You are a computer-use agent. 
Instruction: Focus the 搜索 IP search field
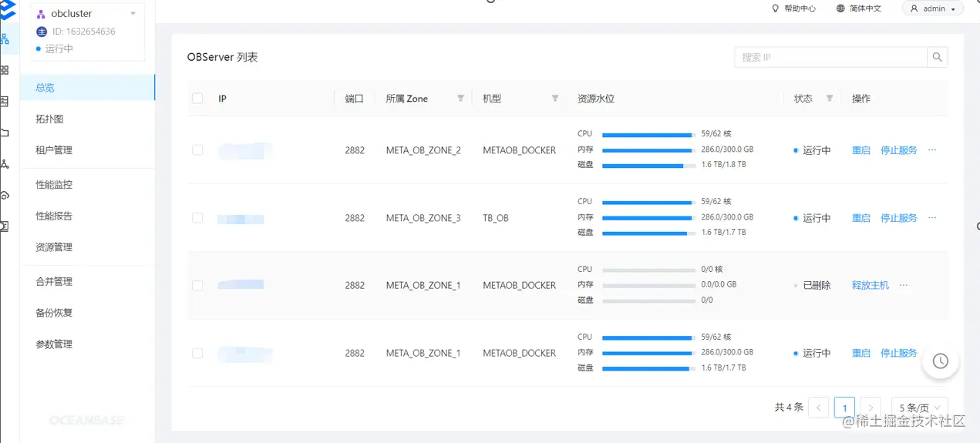click(x=830, y=57)
